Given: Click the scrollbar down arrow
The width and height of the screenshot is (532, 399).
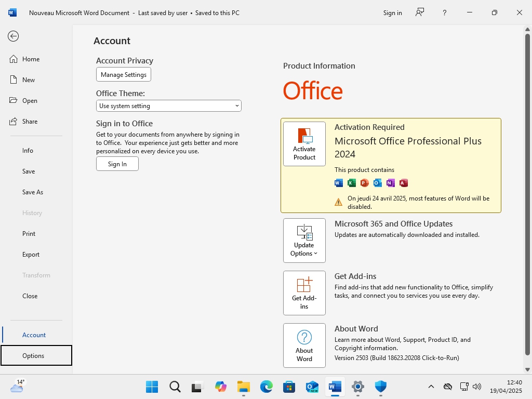Looking at the screenshot, I should coord(528,369).
